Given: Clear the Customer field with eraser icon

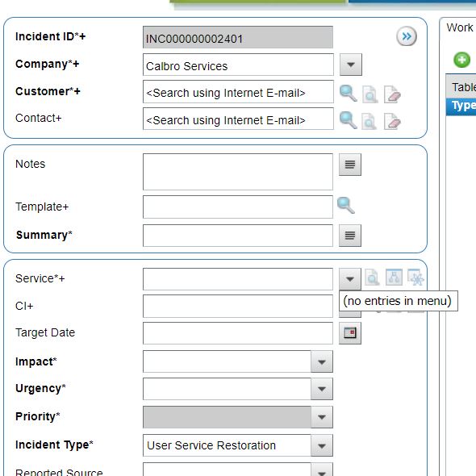Looking at the screenshot, I should 392,94.
